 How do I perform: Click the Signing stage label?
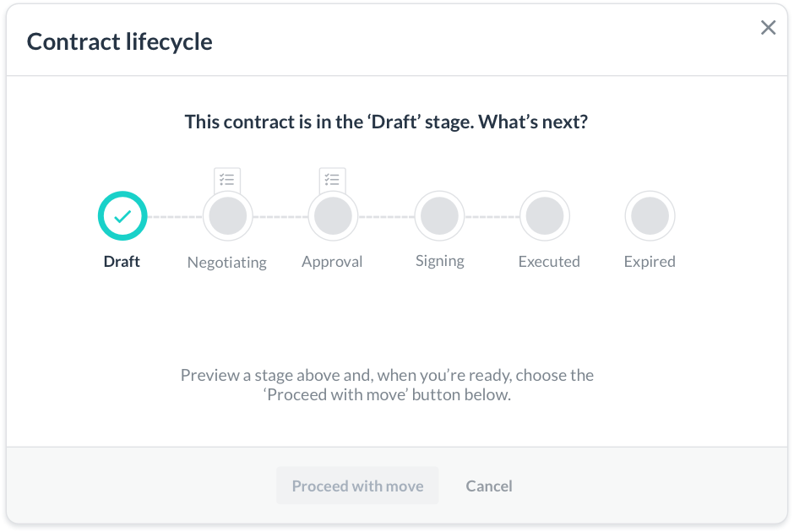pos(439,261)
